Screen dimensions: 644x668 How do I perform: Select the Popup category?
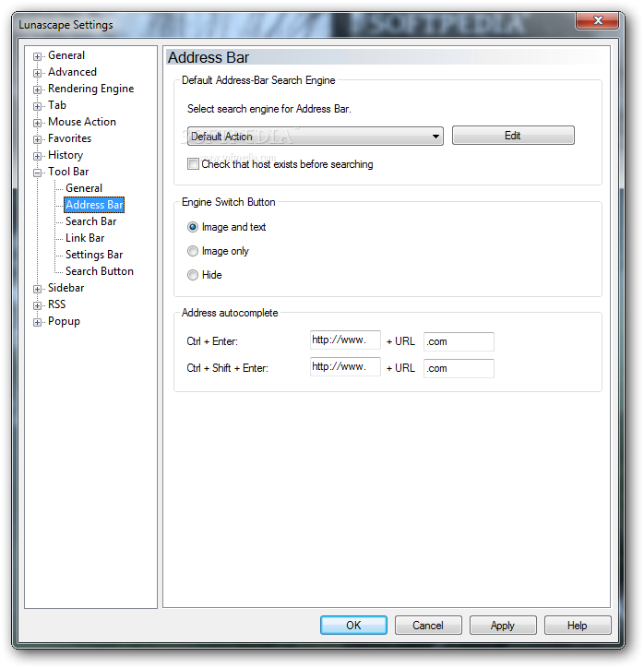pyautogui.click(x=64, y=321)
